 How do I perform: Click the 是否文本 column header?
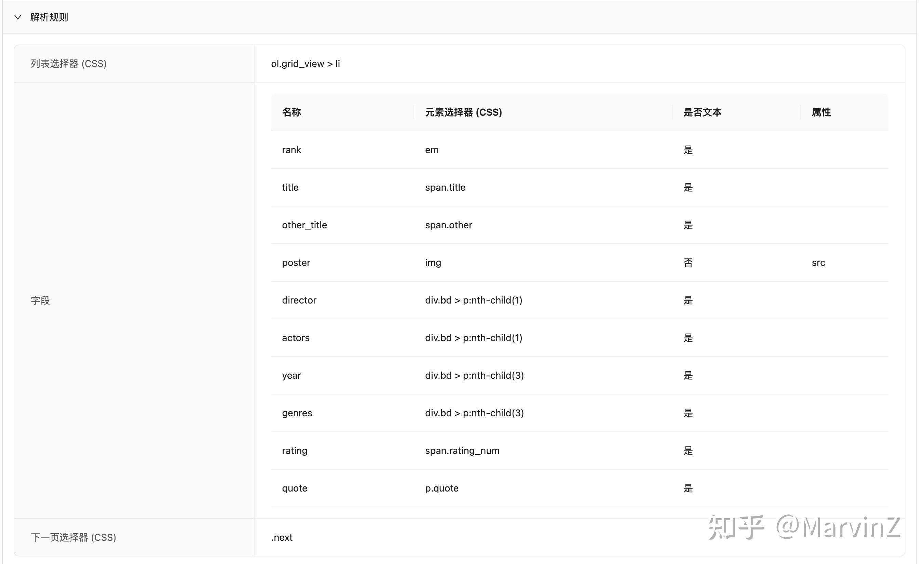702,112
